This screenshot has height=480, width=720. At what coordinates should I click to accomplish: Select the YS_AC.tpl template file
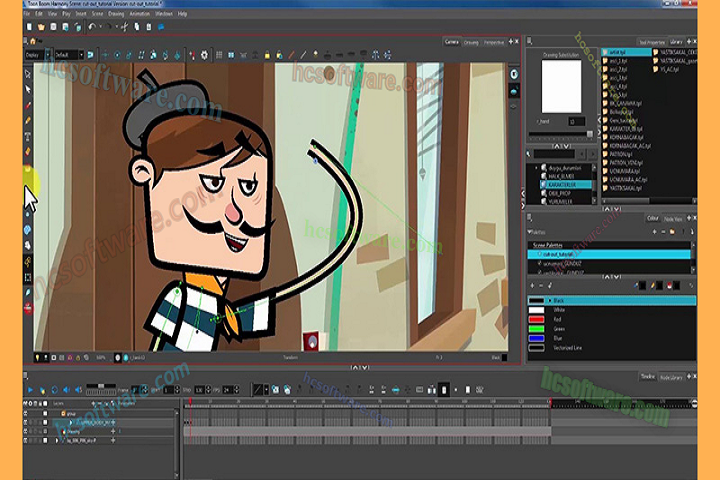666,69
